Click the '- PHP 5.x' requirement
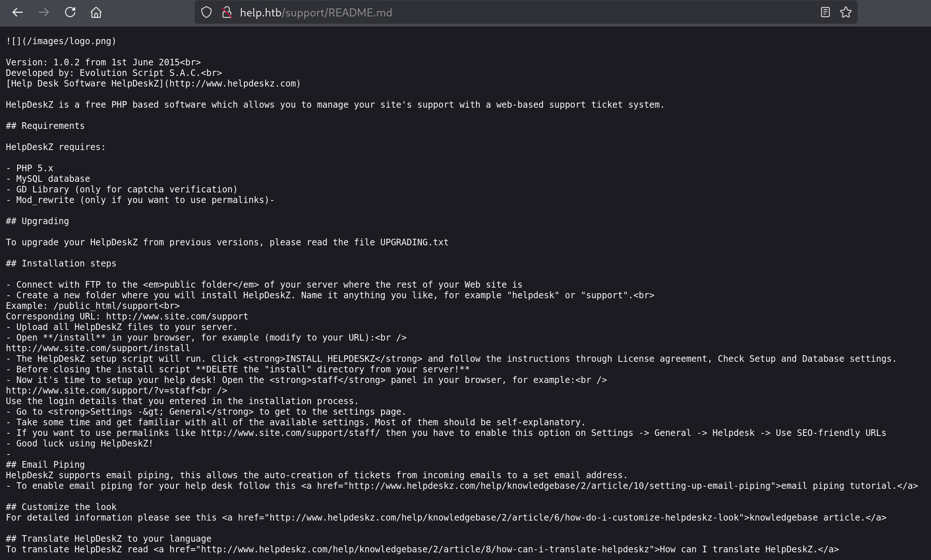Image resolution: width=931 pixels, height=560 pixels. 30,168
